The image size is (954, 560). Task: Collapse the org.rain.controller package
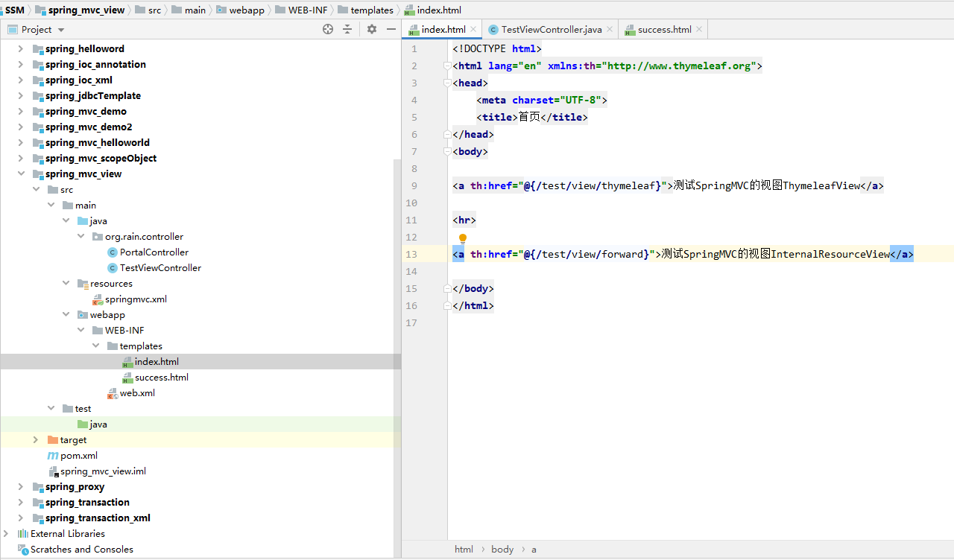tap(80, 237)
